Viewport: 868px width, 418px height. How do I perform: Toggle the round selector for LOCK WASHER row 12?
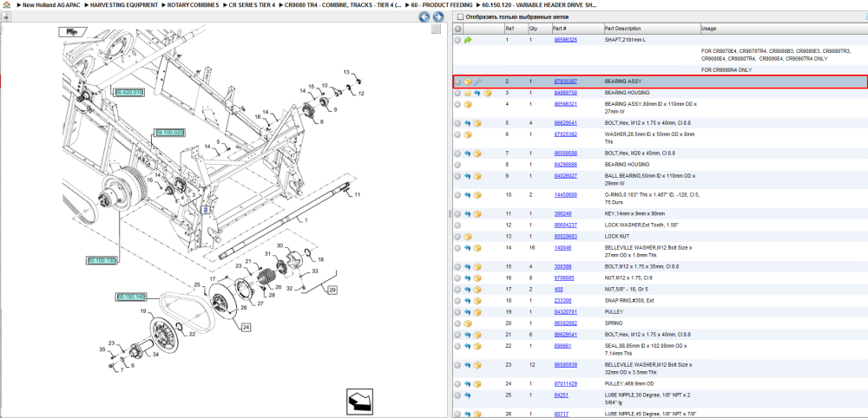457,225
